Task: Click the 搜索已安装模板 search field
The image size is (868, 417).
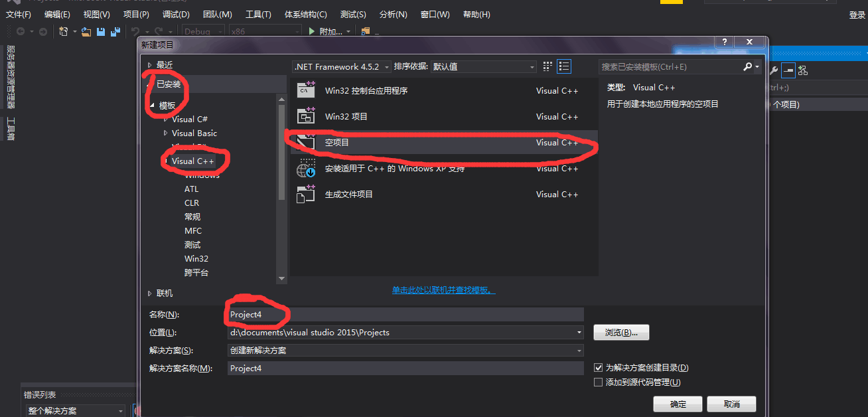Action: (670, 66)
